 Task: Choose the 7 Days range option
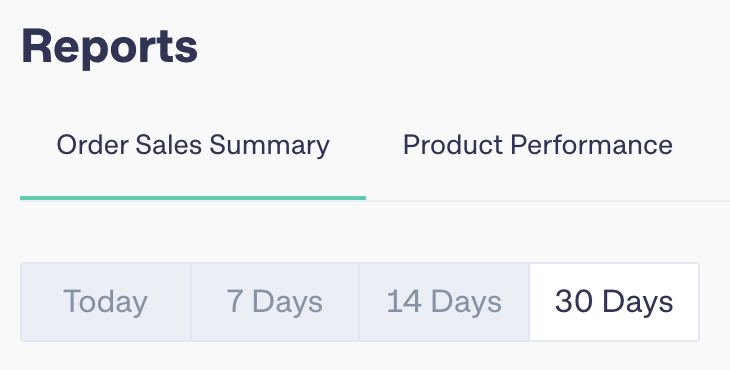275,302
